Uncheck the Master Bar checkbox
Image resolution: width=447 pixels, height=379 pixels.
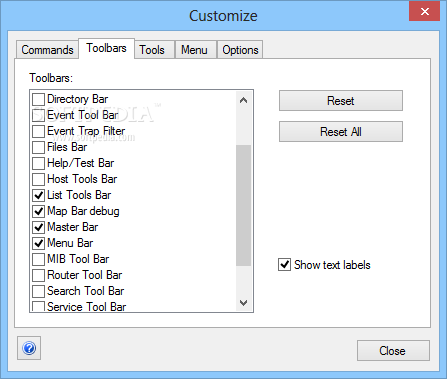click(x=38, y=227)
